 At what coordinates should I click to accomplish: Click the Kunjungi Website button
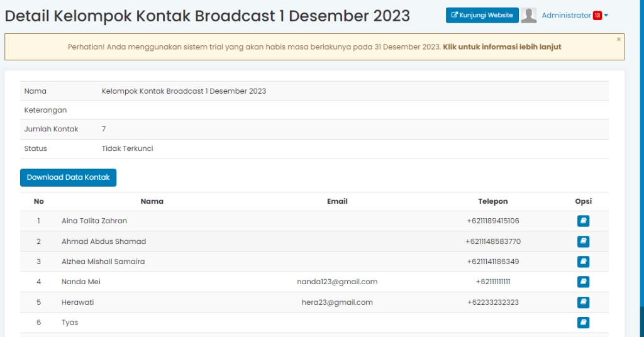click(x=482, y=15)
